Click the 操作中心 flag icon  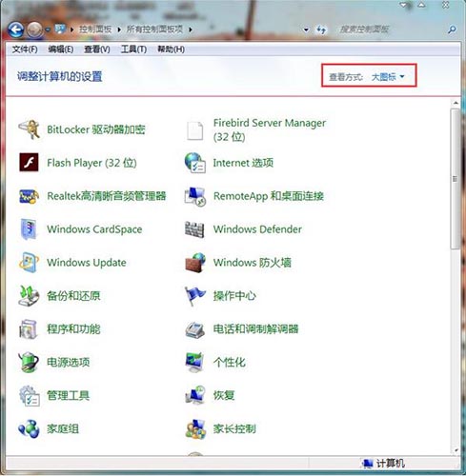coord(194,296)
